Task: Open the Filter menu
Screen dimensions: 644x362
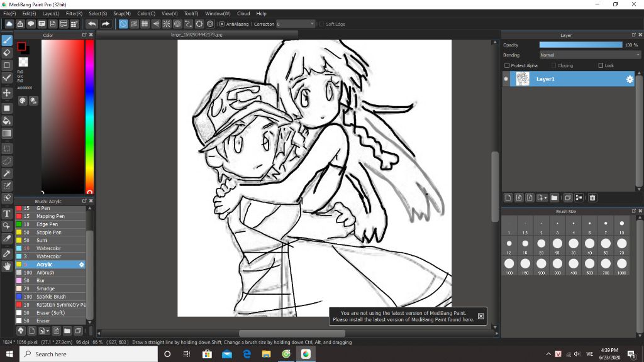Action: coord(74,14)
